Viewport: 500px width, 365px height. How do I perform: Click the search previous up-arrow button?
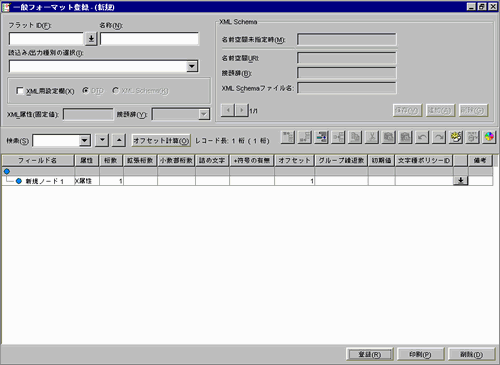click(x=119, y=140)
